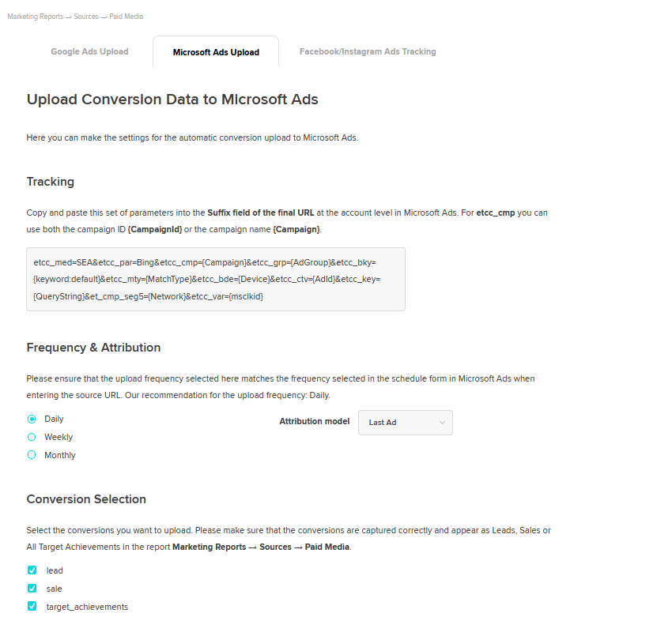
Task: Click Paid Media in the breadcrumb
Action: (x=126, y=17)
